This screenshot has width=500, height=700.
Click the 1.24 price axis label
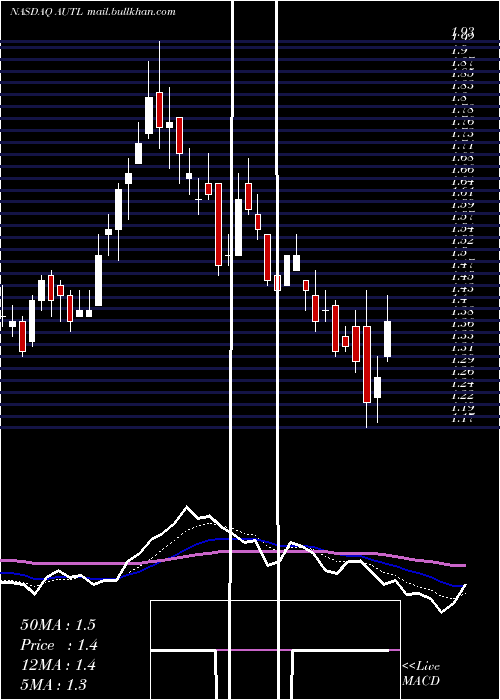pyautogui.click(x=463, y=383)
